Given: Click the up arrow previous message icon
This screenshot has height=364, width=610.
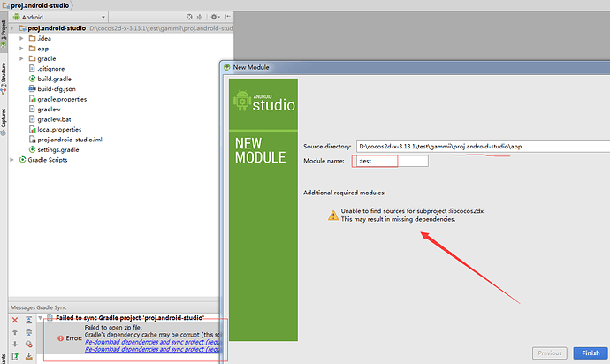Looking at the screenshot, I should tap(15, 332).
